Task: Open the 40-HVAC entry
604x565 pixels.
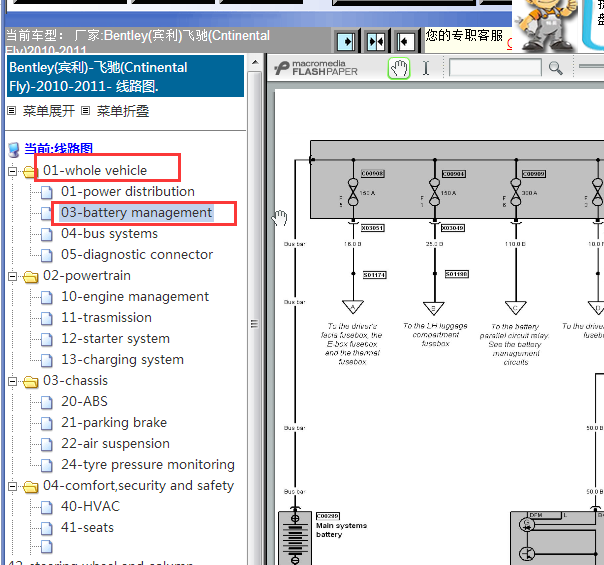Action: (91, 506)
